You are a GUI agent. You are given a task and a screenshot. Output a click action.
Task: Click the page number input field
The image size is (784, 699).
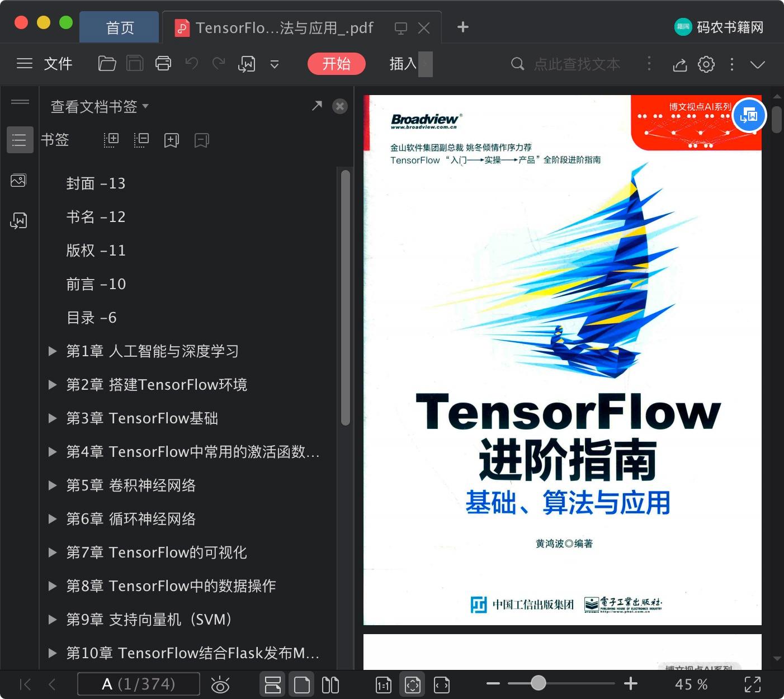[x=139, y=684]
